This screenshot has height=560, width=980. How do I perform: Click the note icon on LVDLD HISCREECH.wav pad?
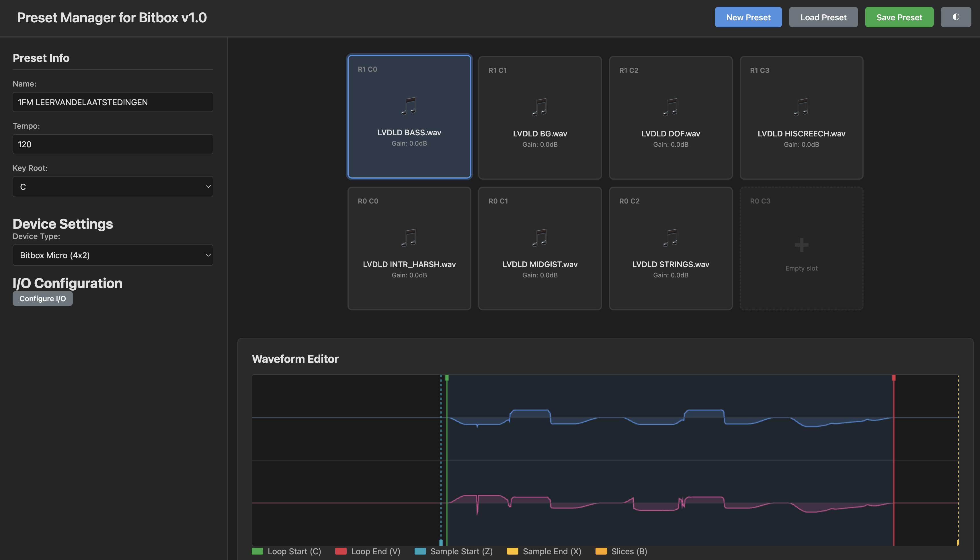[x=801, y=107]
